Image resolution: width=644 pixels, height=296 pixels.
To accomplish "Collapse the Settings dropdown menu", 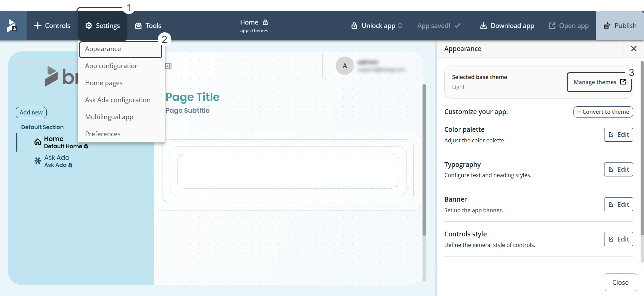I will pyautogui.click(x=103, y=26).
